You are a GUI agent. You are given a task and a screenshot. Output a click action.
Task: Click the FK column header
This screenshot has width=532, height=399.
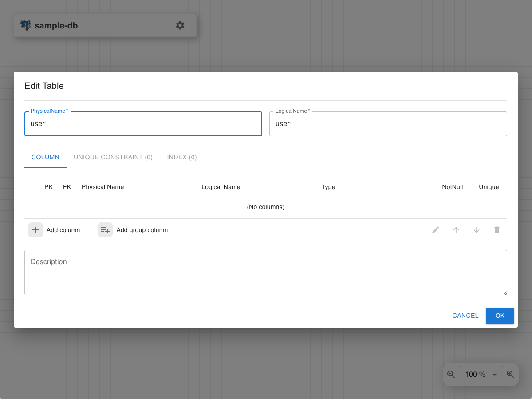[67, 187]
